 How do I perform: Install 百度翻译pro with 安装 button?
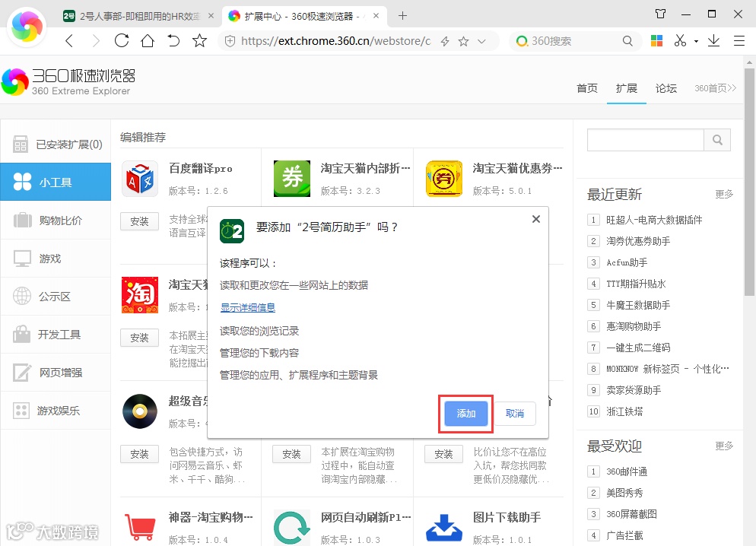[139, 221]
